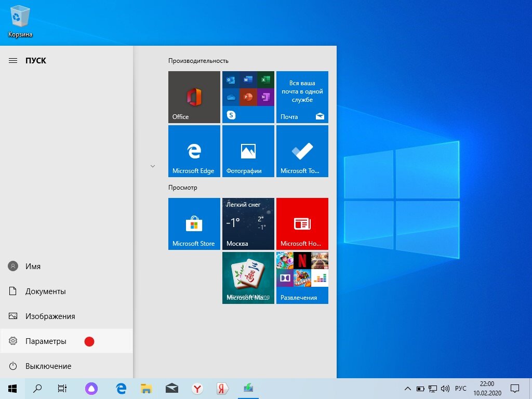The image size is (532, 399).
Task: Open volume control tray icon
Action: pyautogui.click(x=445, y=389)
